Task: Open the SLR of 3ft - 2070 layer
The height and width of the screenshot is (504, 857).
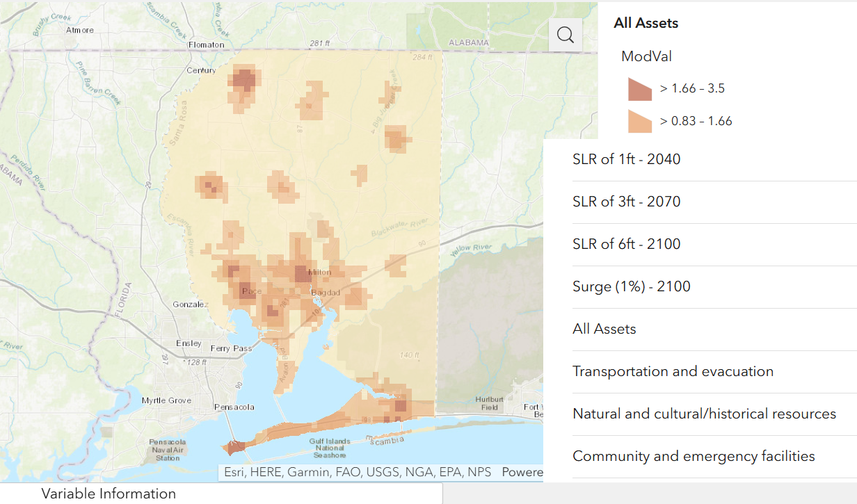Action: click(x=626, y=201)
